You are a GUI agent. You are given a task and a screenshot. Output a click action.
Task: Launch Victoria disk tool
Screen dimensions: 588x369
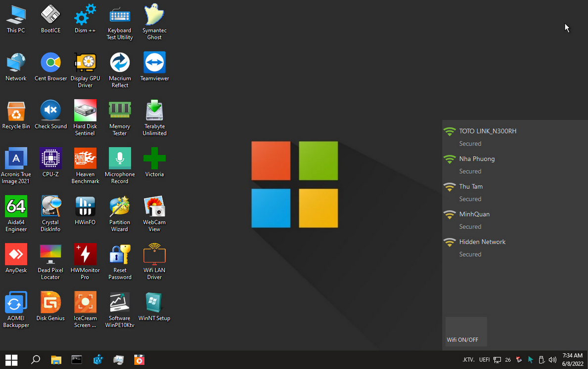click(x=154, y=163)
